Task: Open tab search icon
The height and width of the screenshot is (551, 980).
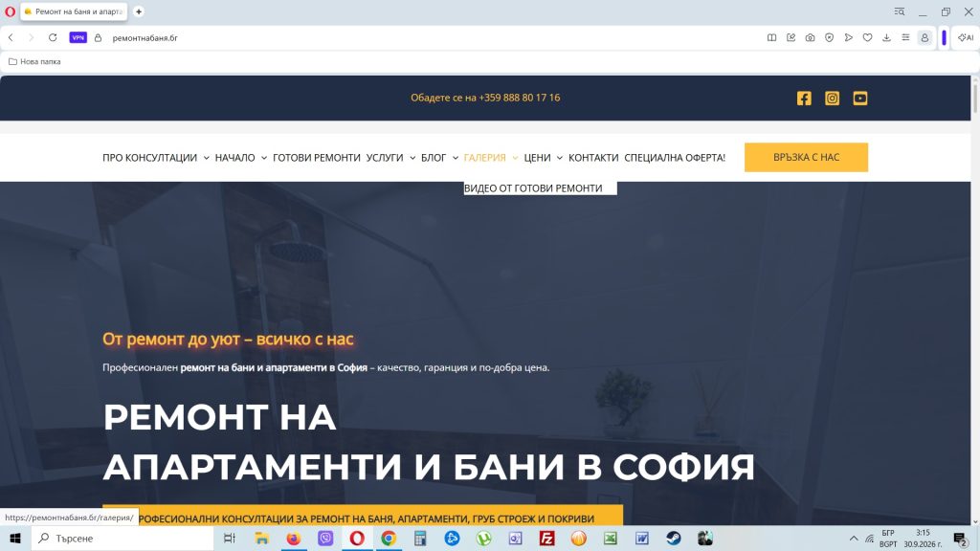Action: pyautogui.click(x=900, y=11)
